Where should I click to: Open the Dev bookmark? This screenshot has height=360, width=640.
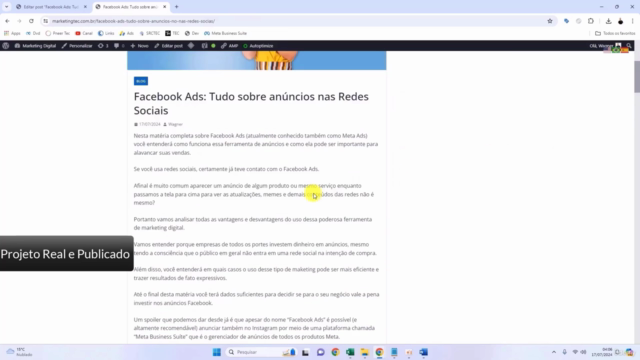pos(191,33)
